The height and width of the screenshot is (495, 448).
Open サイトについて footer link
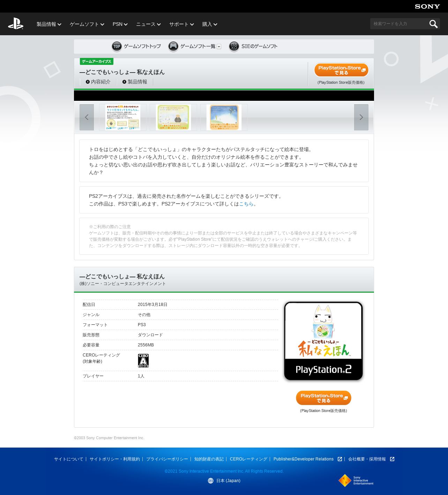pyautogui.click(x=69, y=459)
